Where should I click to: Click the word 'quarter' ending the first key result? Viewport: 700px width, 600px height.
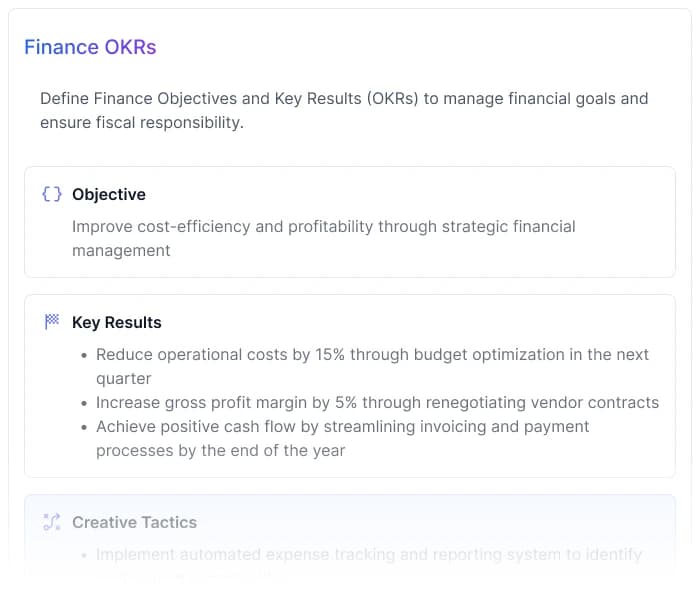click(124, 379)
